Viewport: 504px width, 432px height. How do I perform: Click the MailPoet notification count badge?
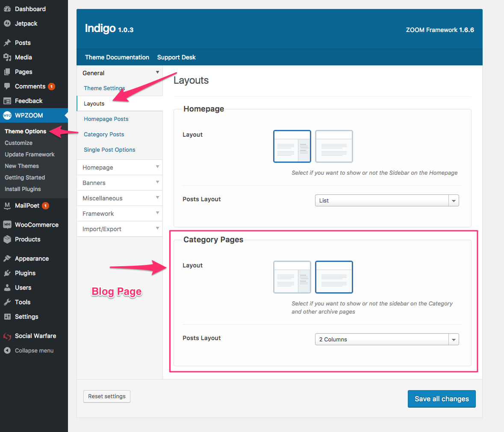coord(46,206)
